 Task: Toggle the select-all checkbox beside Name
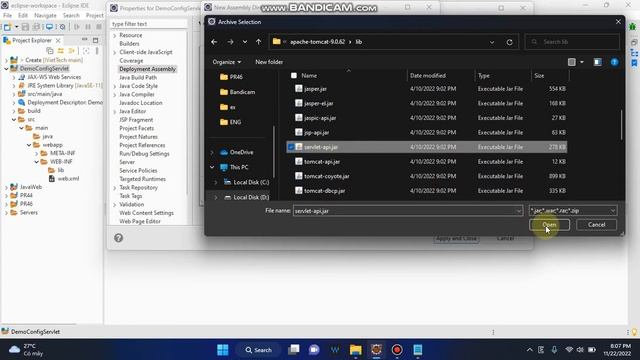coord(294,76)
